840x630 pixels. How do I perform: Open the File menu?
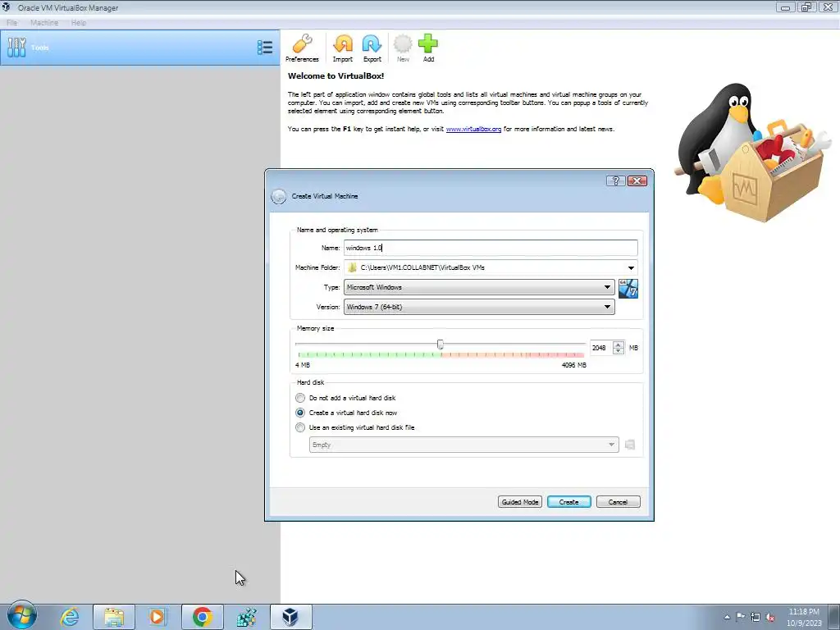pos(11,22)
